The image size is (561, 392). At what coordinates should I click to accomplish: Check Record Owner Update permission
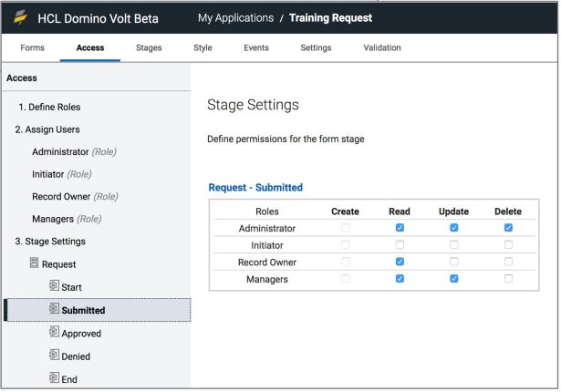(454, 262)
